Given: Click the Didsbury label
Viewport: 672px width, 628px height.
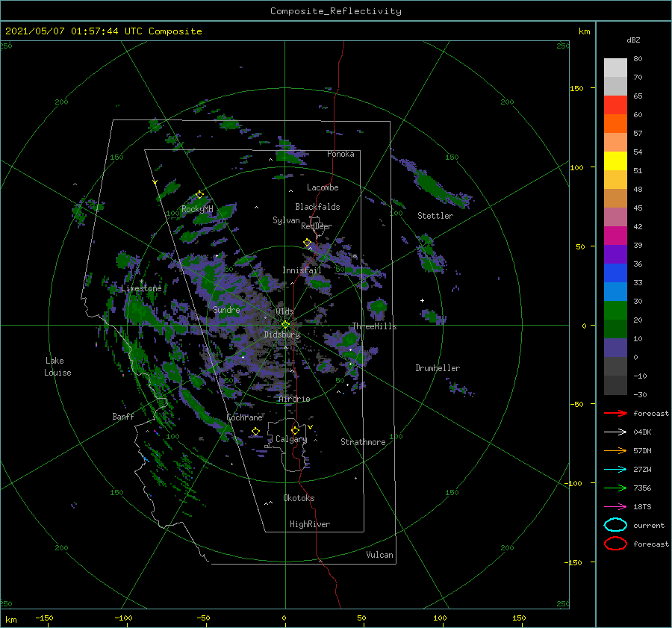Looking at the screenshot, I should coord(281,335).
